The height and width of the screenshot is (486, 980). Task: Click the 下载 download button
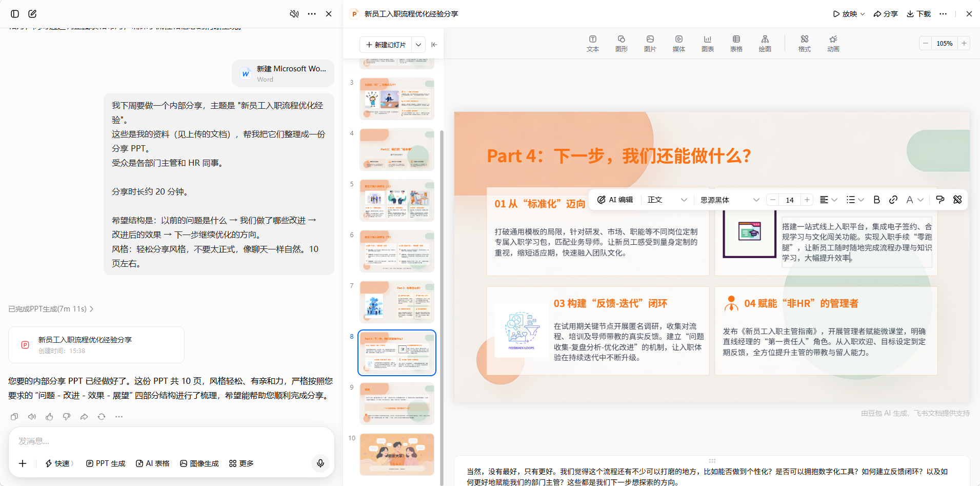pyautogui.click(x=918, y=14)
